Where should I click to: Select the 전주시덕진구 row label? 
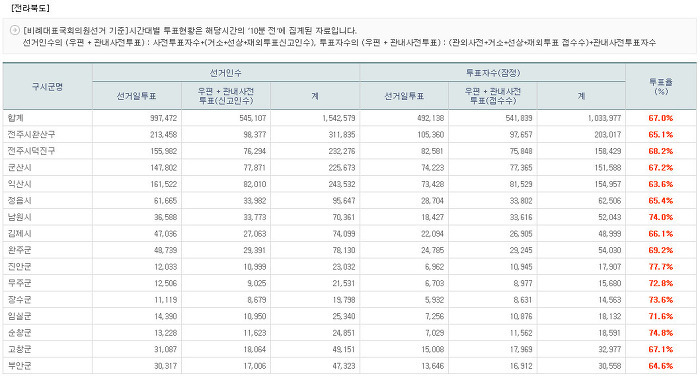pyautogui.click(x=31, y=151)
